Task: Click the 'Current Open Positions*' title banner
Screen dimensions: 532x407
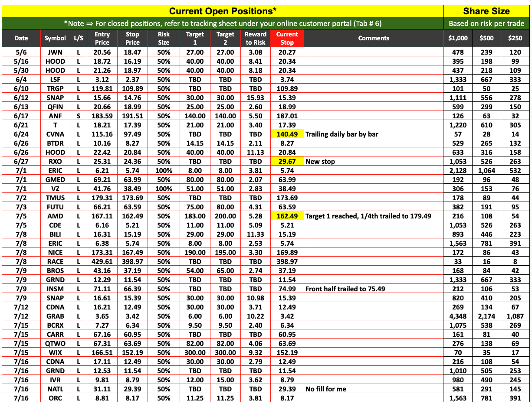Action: (223, 11)
